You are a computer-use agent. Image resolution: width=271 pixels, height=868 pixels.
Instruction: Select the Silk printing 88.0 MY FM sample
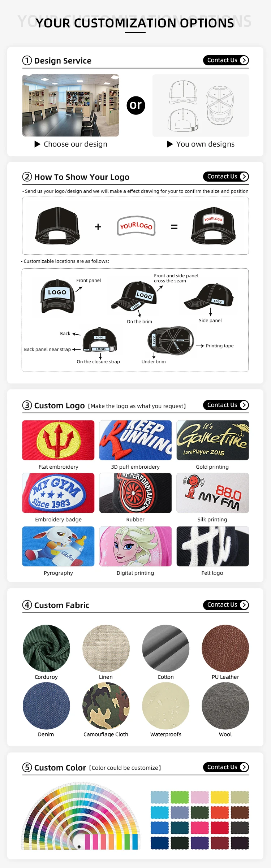(x=212, y=493)
